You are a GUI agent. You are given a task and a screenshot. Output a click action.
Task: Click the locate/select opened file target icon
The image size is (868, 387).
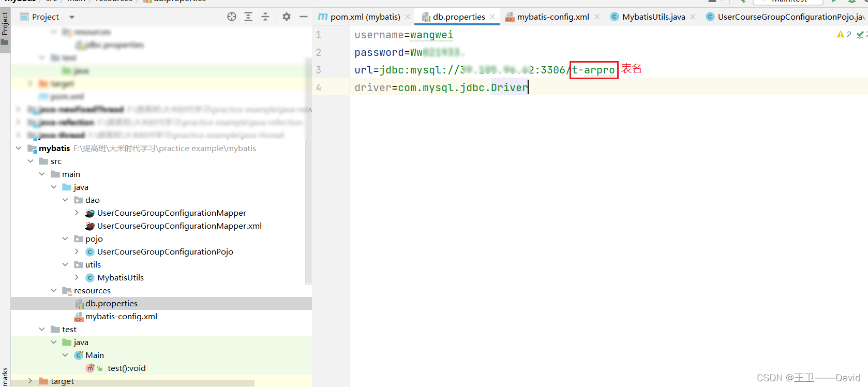point(232,17)
